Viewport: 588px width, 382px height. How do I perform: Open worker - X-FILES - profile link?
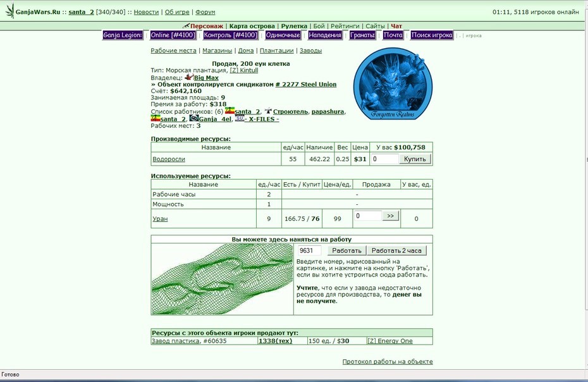(x=262, y=119)
